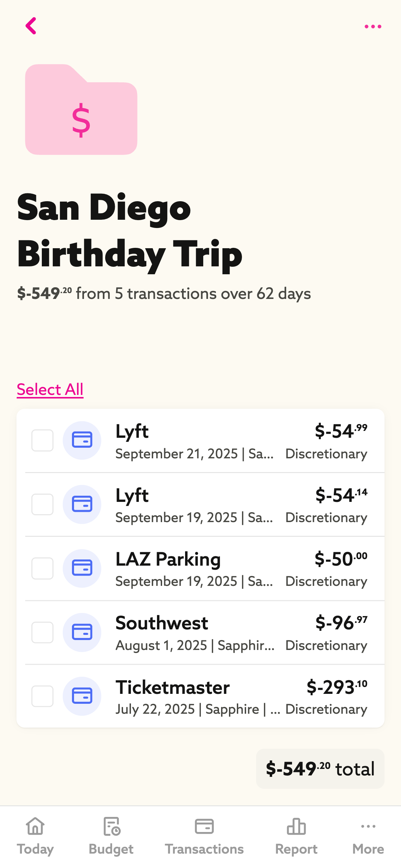Open the More tab

click(x=368, y=836)
